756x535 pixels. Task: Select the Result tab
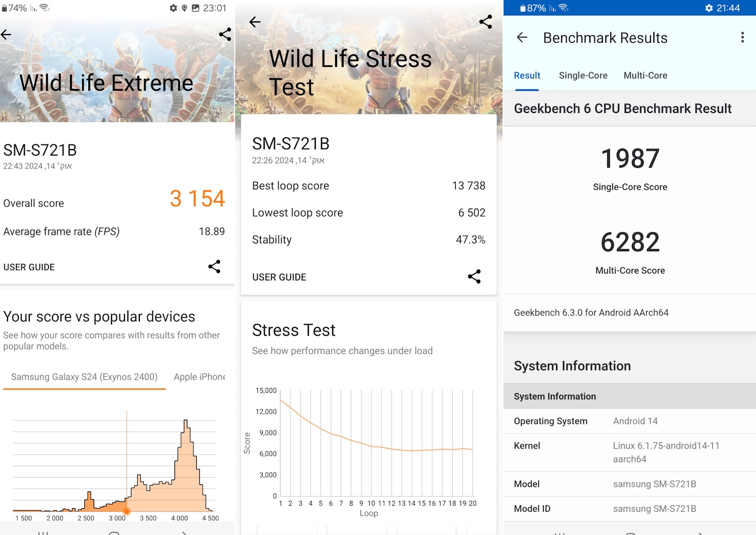point(527,76)
